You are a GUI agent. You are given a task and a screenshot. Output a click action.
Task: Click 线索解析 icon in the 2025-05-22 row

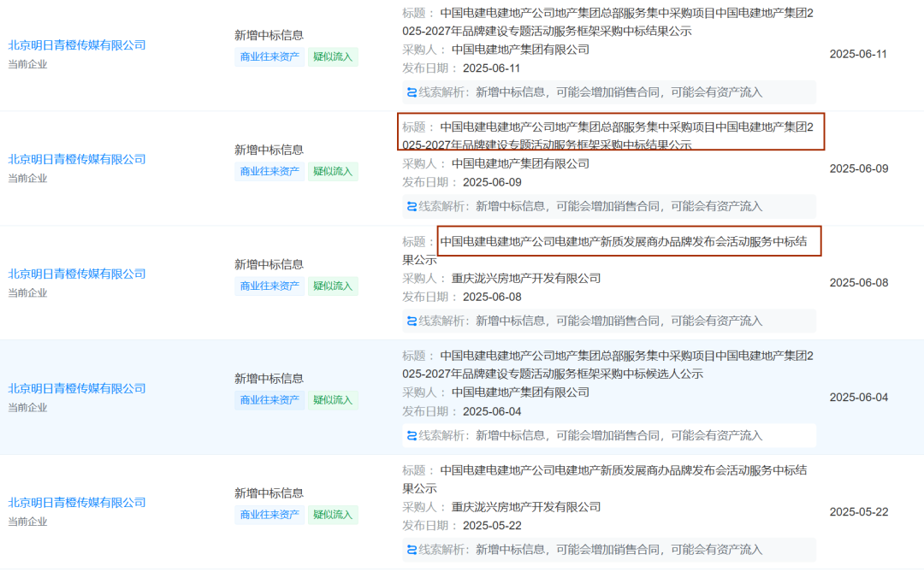pyautogui.click(x=412, y=551)
